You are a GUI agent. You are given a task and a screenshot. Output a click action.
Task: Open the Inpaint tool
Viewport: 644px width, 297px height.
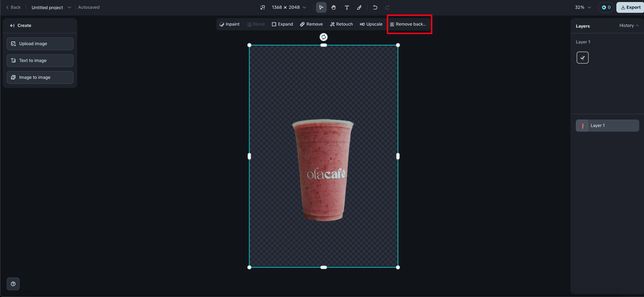click(x=229, y=24)
